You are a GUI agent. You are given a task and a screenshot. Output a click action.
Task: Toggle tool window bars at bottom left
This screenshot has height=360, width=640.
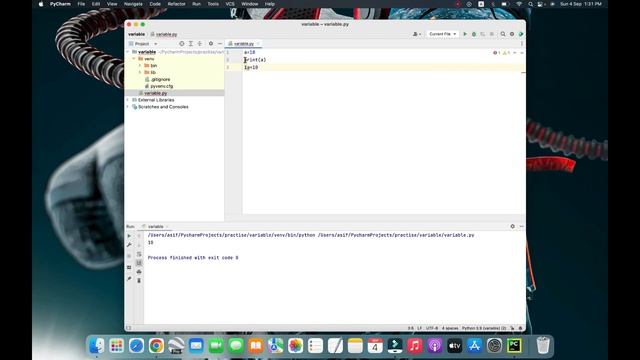pyautogui.click(x=129, y=328)
